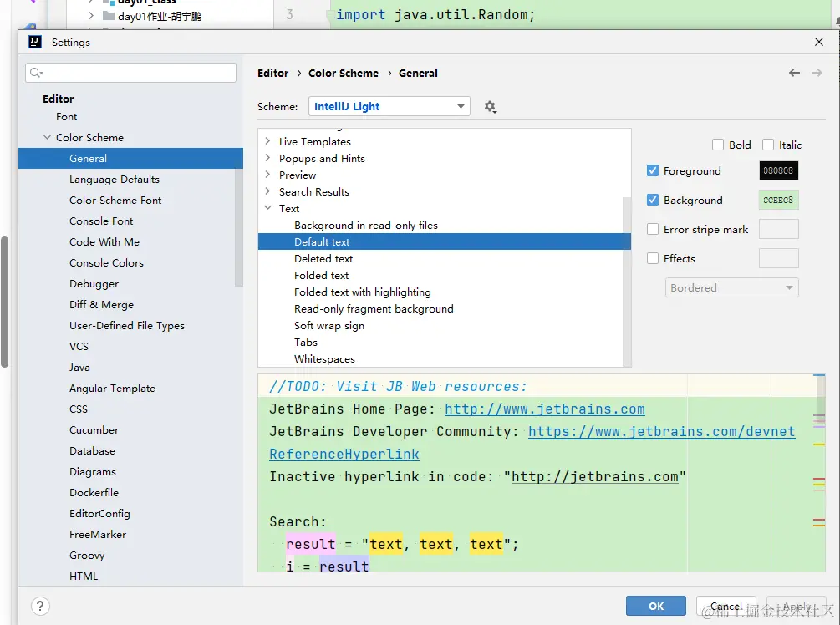The image size is (840, 625).
Task: Uncheck the Background checkbox
Action: pyautogui.click(x=653, y=200)
